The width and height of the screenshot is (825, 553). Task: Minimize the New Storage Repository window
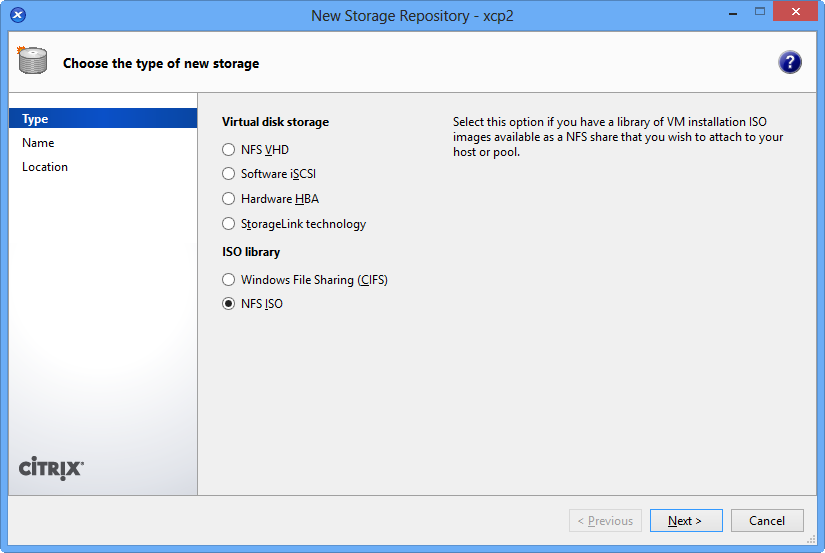tap(724, 12)
